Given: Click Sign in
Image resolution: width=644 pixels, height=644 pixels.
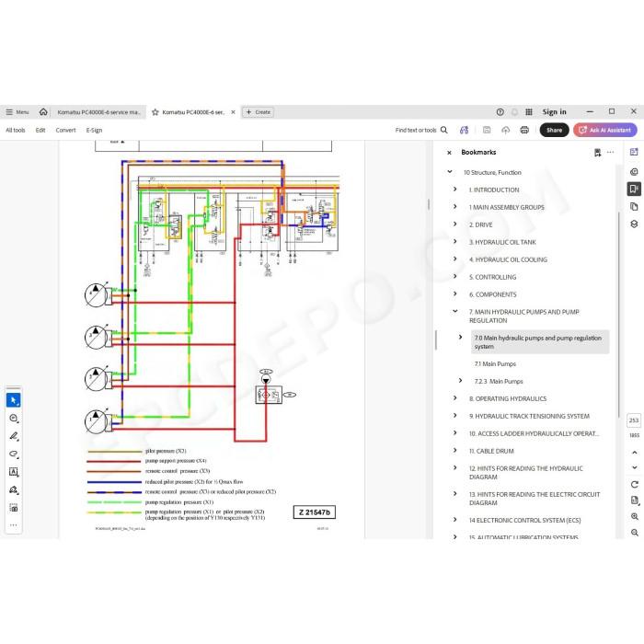Looking at the screenshot, I should coord(554,111).
